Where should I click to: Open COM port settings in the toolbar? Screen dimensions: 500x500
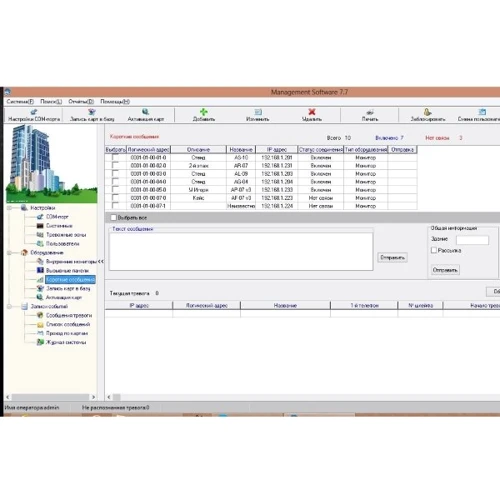pos(34,115)
